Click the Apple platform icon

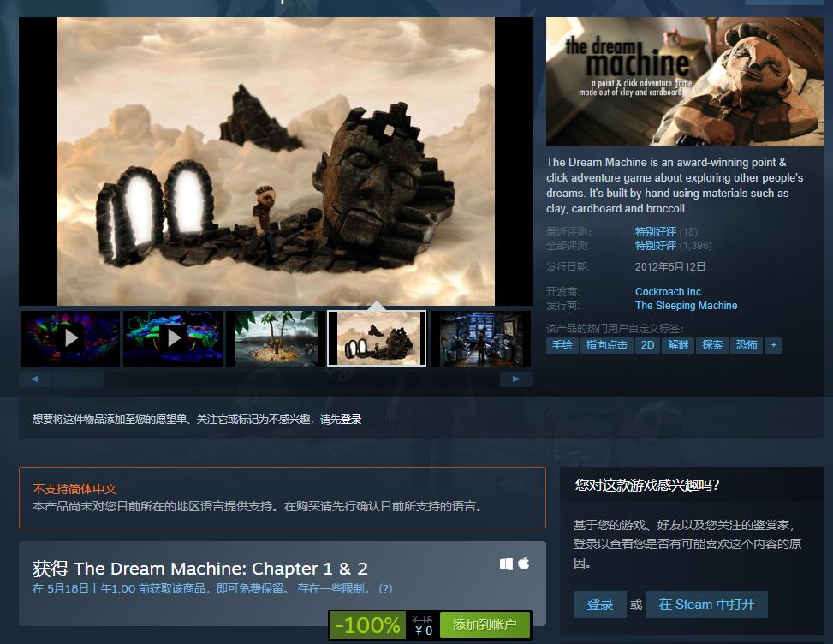(524, 563)
